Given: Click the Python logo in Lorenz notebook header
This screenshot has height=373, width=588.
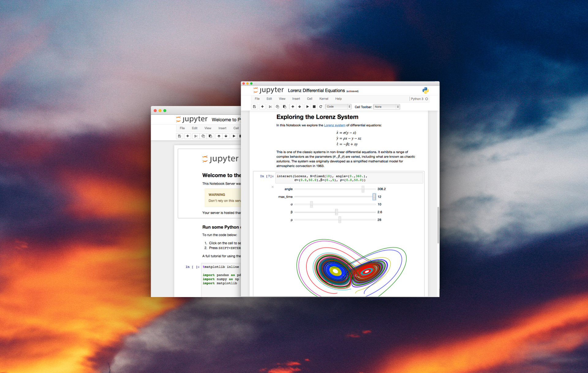Looking at the screenshot, I should 425,90.
